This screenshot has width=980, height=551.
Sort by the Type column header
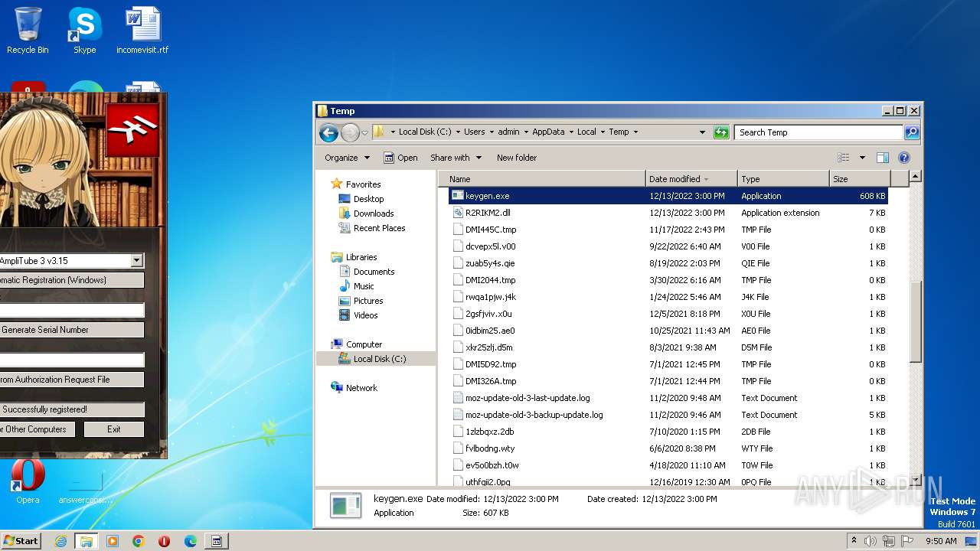coord(783,179)
